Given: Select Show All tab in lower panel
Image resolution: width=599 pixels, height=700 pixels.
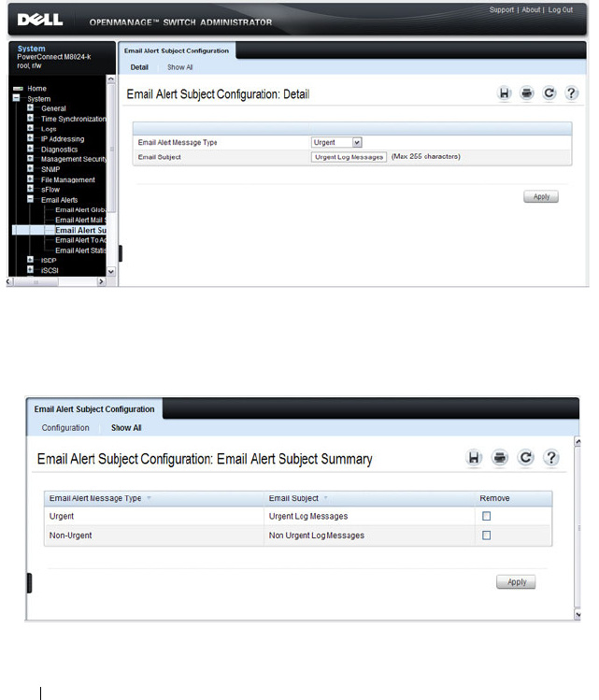Looking at the screenshot, I should 126,428.
